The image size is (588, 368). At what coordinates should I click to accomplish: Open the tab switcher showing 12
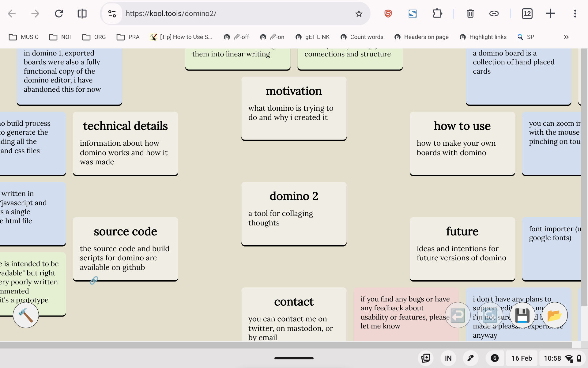(x=527, y=13)
